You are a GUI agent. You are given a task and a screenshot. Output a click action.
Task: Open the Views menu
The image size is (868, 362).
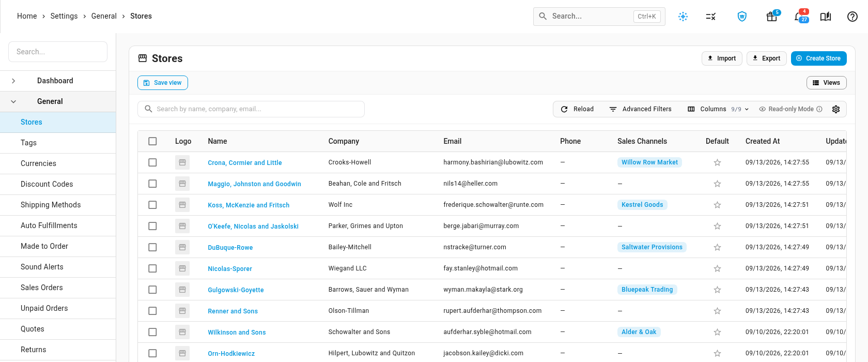tap(827, 83)
